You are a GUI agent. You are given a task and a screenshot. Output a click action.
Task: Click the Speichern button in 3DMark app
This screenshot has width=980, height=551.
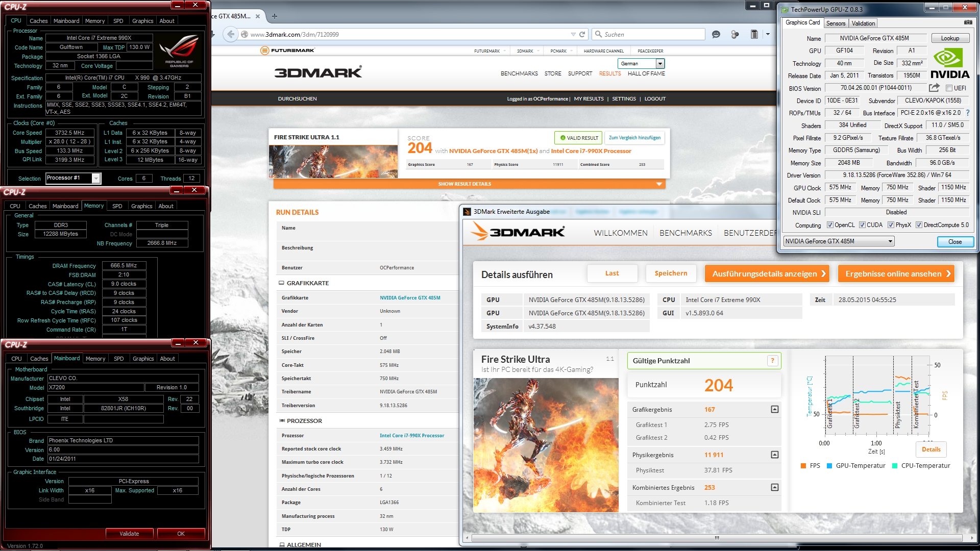pyautogui.click(x=671, y=273)
